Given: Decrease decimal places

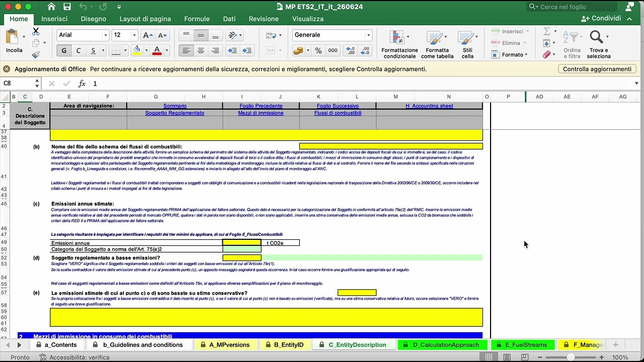Looking at the screenshot, I should [365, 51].
